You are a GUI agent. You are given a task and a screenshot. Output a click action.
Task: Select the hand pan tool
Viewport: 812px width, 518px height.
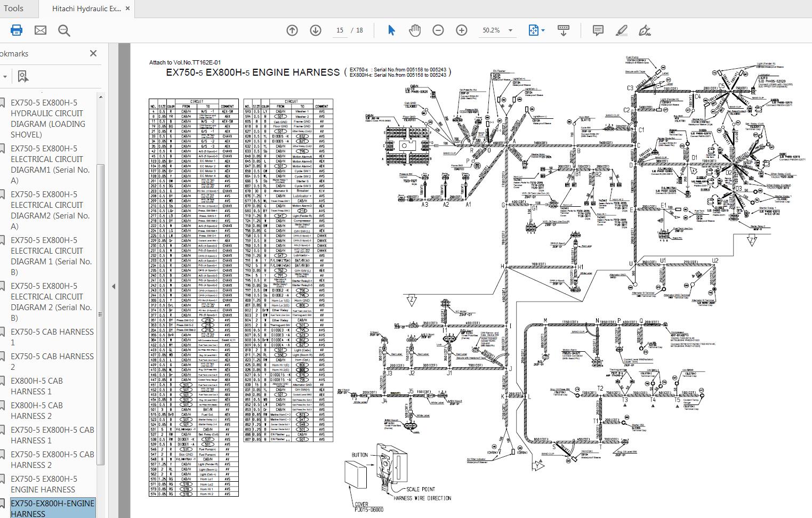pyautogui.click(x=414, y=30)
